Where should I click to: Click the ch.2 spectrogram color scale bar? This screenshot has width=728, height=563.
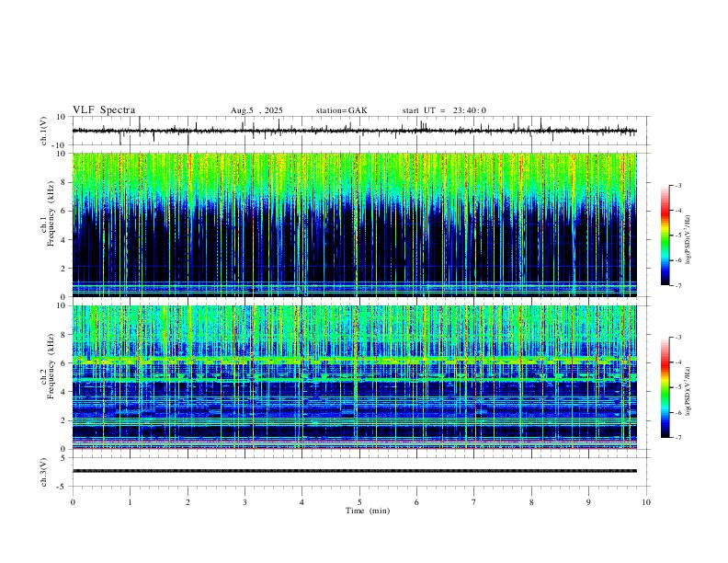pyautogui.click(x=665, y=387)
